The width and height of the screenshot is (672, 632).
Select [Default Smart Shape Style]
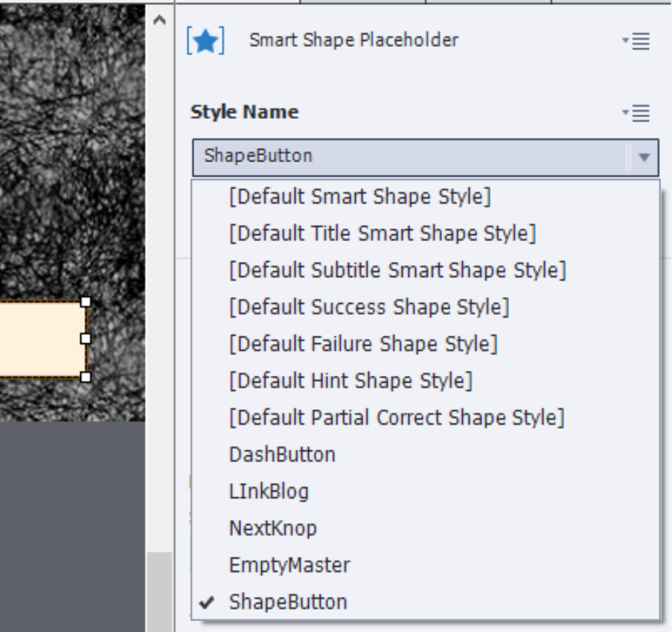(x=360, y=197)
